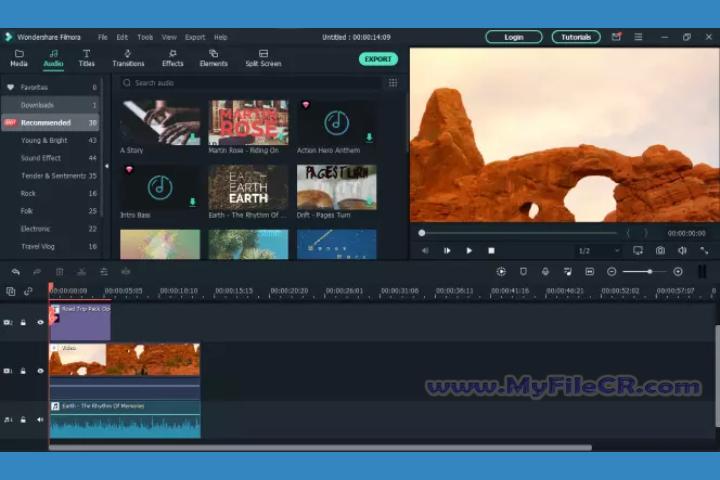Viewport: 720px width, 480px height.
Task: Select Martin Rose - Riding On thumbnail
Action: [x=248, y=122]
